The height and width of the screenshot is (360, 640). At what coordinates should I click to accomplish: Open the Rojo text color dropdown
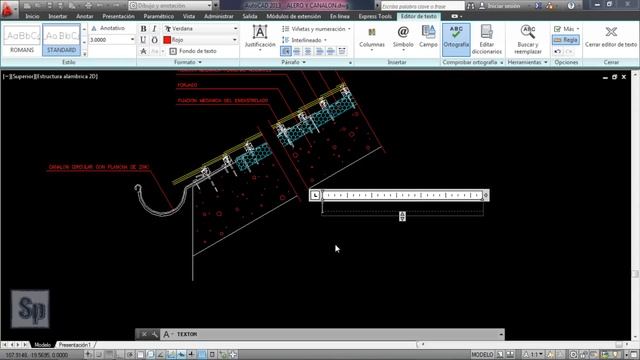pos(235,40)
